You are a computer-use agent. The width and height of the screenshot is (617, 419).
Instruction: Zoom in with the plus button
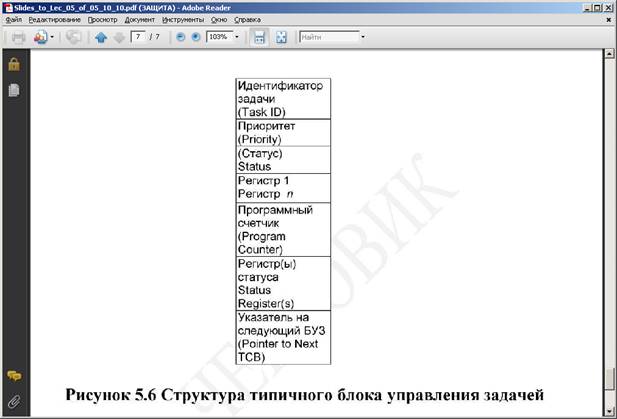pyautogui.click(x=196, y=37)
